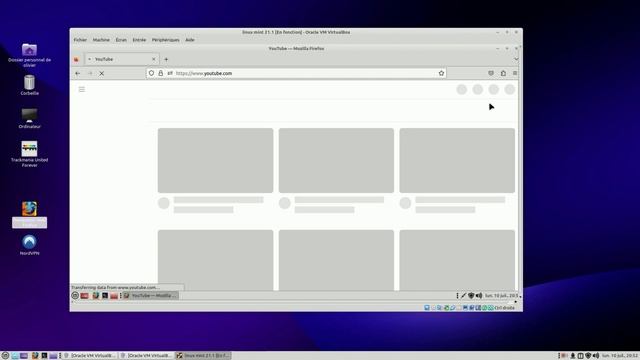Open Fichier menu in VirtualBox
Viewport: 640px width, 360px height.
click(x=80, y=40)
